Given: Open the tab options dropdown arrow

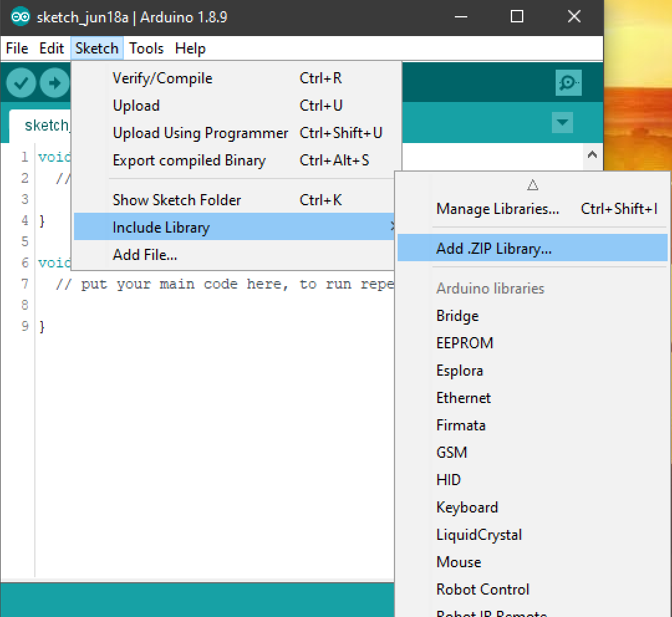Looking at the screenshot, I should coord(562,123).
